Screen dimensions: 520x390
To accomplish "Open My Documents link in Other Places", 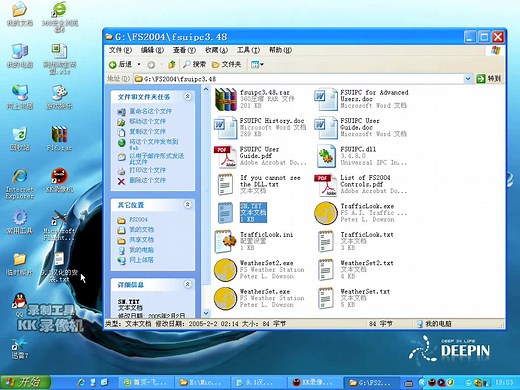I will click(141, 230).
